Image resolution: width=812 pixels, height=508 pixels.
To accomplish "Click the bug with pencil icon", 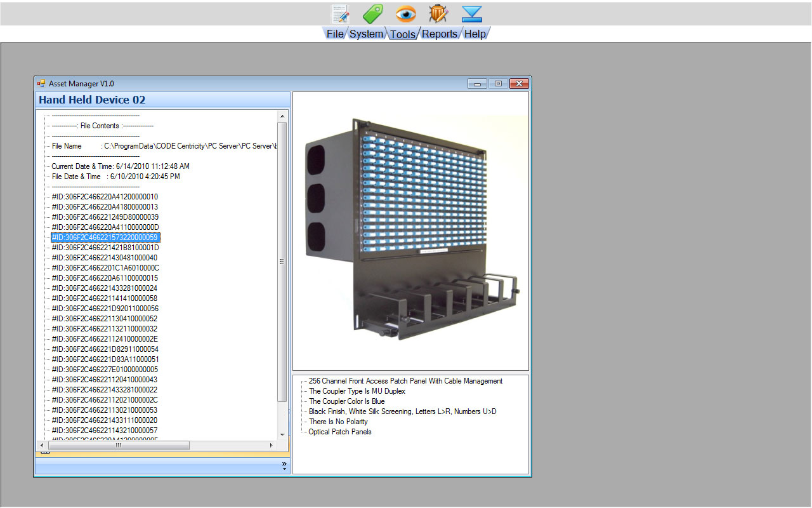I will click(x=438, y=14).
